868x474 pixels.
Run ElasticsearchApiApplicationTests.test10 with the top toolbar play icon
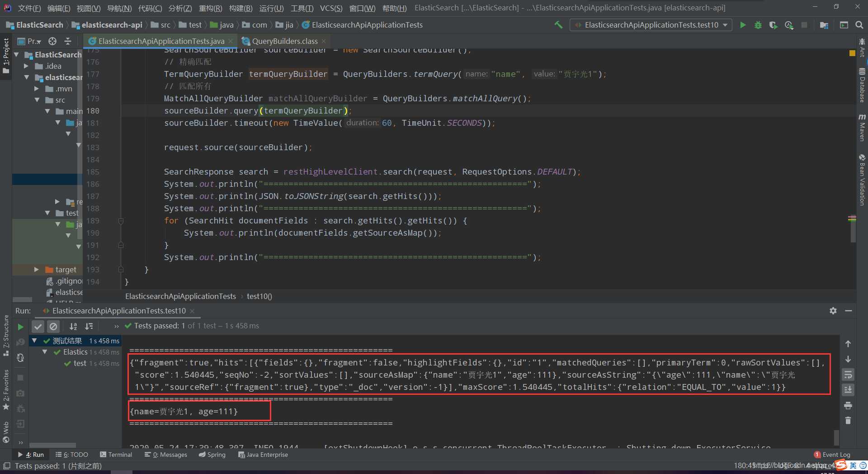coord(743,25)
